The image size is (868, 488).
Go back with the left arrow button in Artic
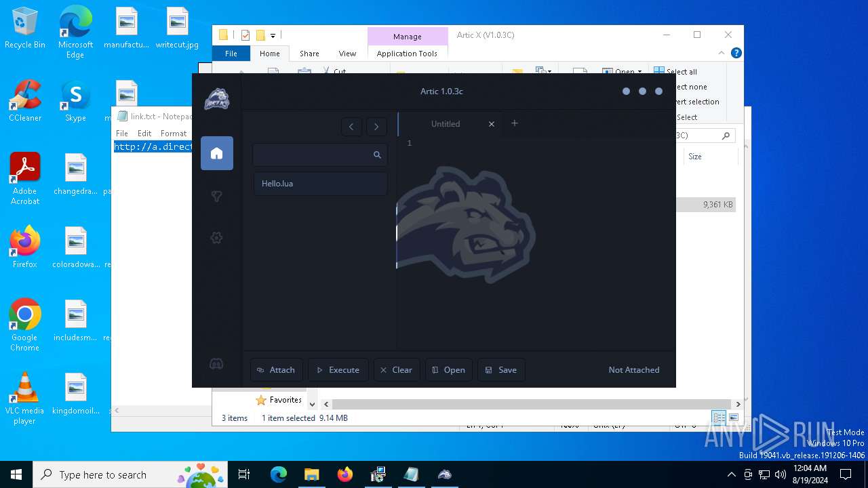click(351, 127)
